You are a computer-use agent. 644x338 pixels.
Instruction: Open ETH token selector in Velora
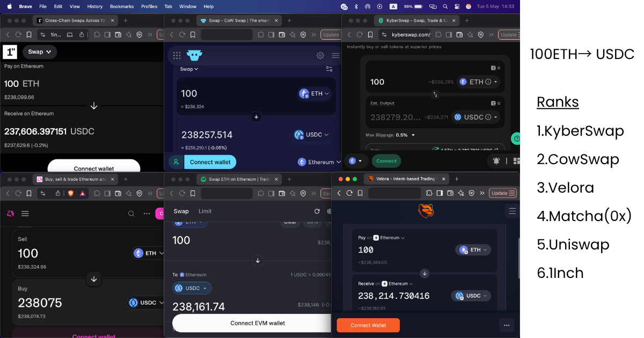pos(473,249)
